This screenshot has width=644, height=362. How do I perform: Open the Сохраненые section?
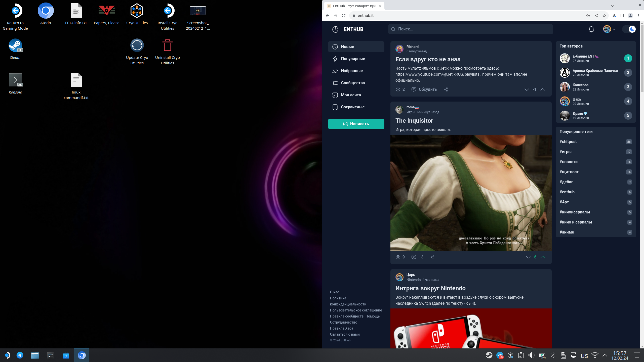coord(356,107)
